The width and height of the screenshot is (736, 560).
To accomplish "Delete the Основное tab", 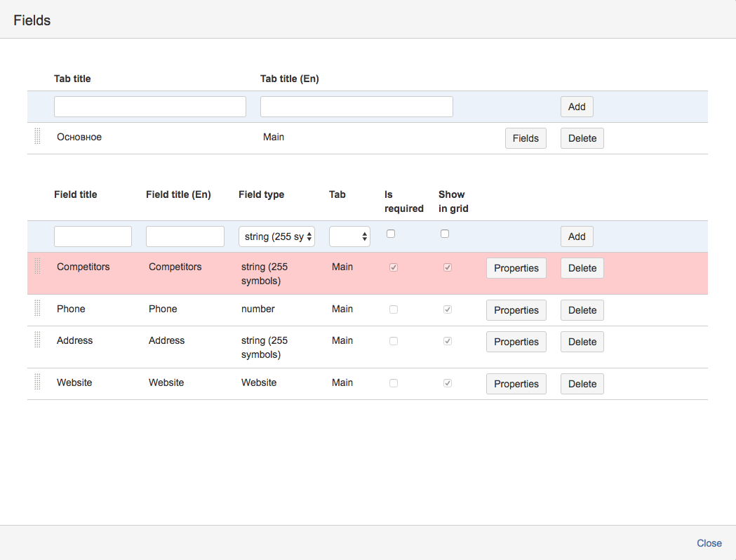I will tap(582, 138).
